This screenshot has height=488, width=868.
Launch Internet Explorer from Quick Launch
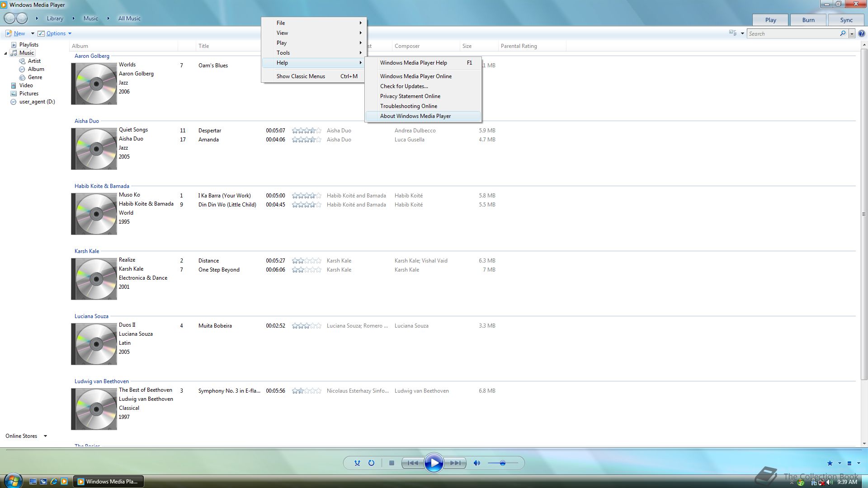[x=54, y=482]
